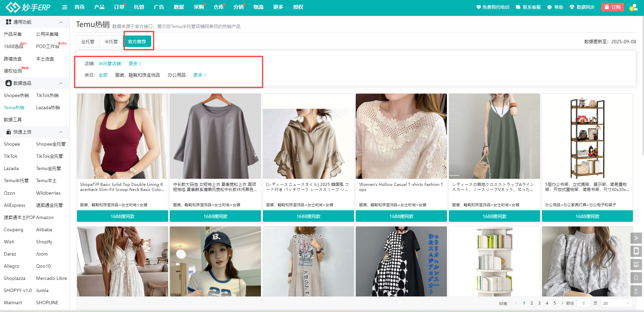Click 1688搜同款 under gray T-shirt

pyautogui.click(x=215, y=216)
